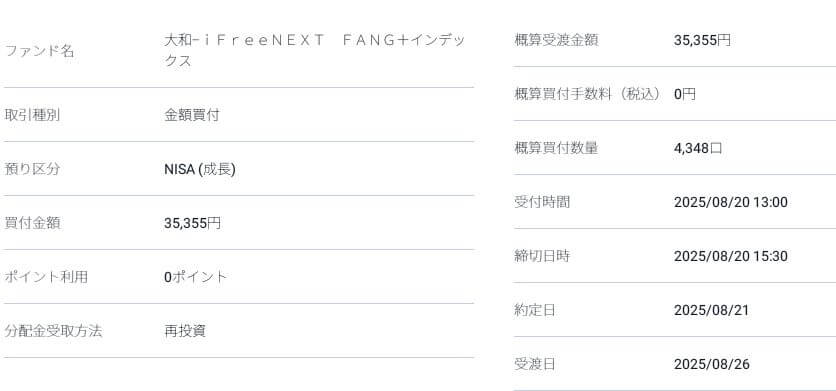836x391 pixels.
Task: Click the 受付時間 value 2025/08/20 13:00
Action: (x=730, y=202)
